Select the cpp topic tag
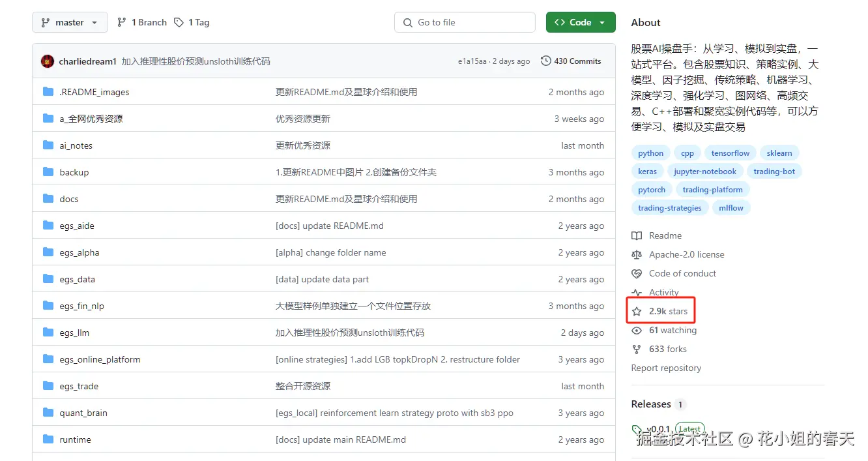This screenshot has width=868, height=461. (x=687, y=153)
